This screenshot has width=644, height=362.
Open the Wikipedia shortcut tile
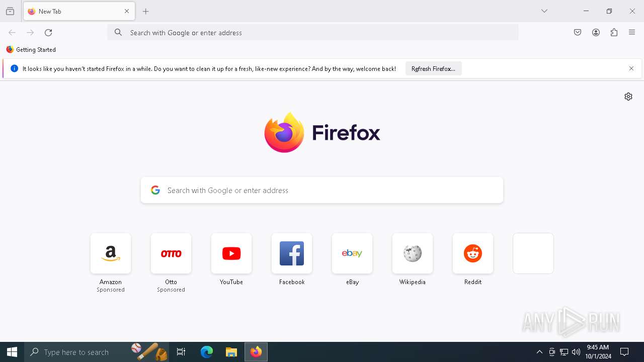coord(413,253)
